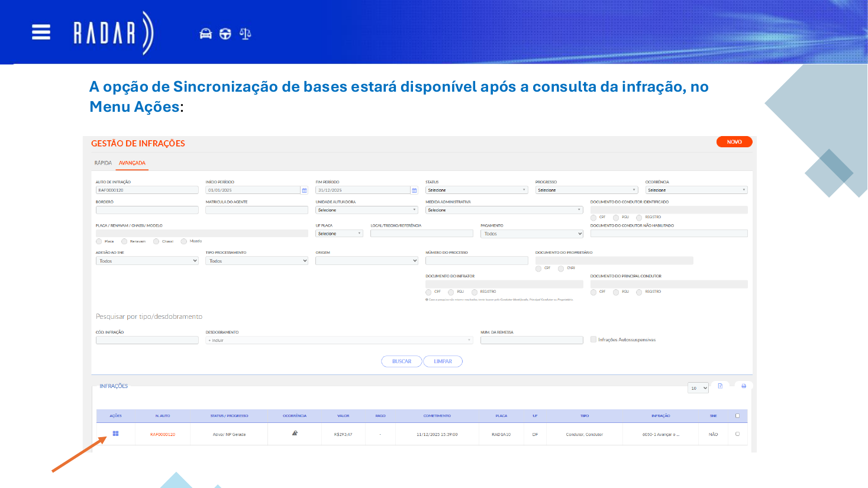Open Ações grid icon for RAF0000120

click(x=116, y=434)
